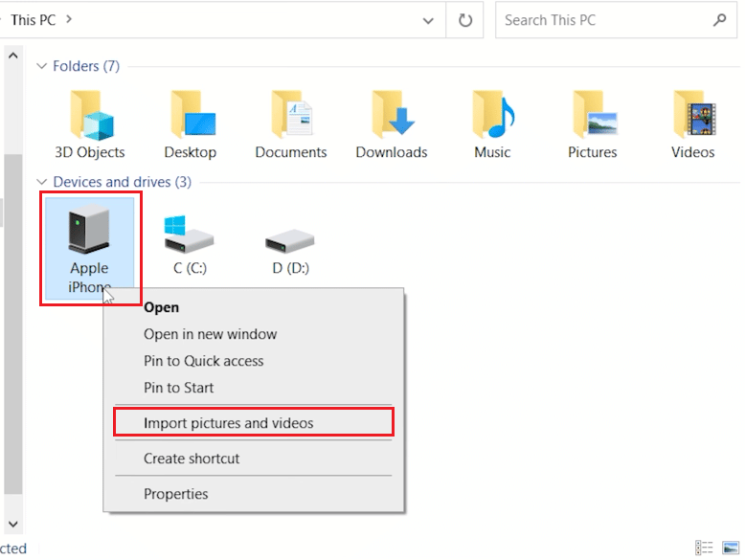Screen dimensions: 745x560
Task: Click the search magnifier icon
Action: pyautogui.click(x=719, y=20)
